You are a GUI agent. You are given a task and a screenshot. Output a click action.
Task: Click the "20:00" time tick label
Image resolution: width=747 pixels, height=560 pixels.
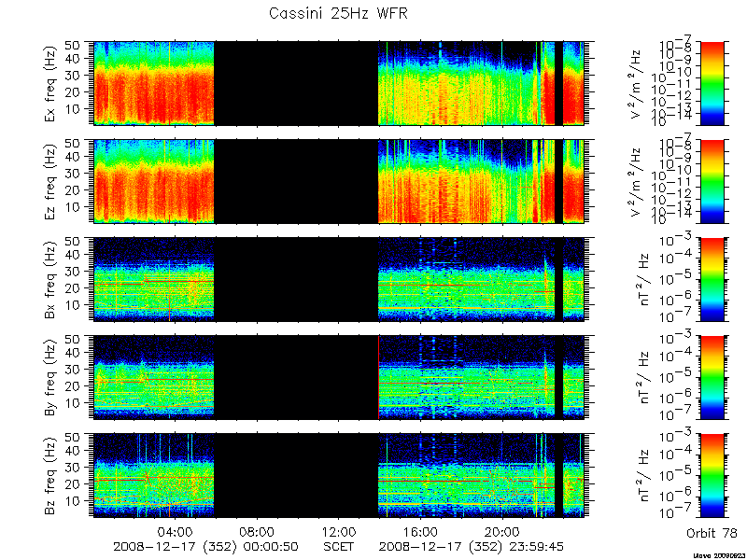502,531
